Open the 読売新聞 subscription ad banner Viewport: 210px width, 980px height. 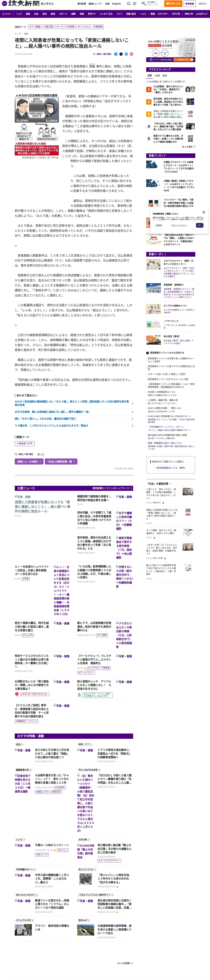pyautogui.click(x=171, y=50)
